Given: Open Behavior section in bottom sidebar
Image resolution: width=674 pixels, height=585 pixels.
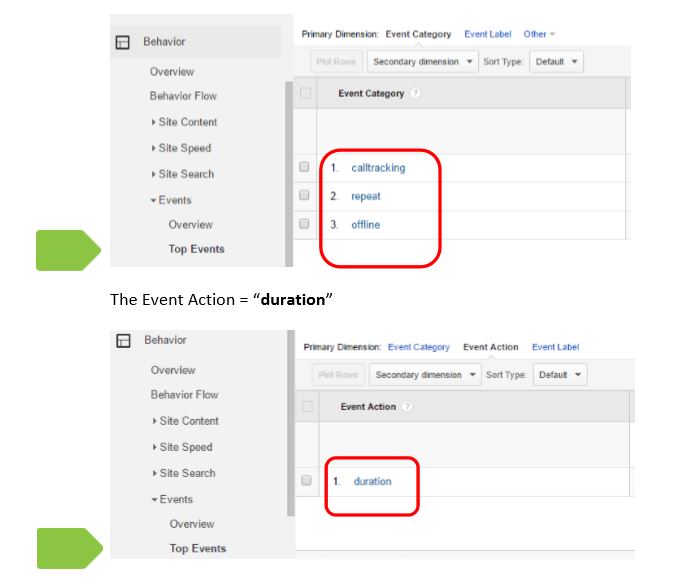Looking at the screenshot, I should [x=165, y=340].
